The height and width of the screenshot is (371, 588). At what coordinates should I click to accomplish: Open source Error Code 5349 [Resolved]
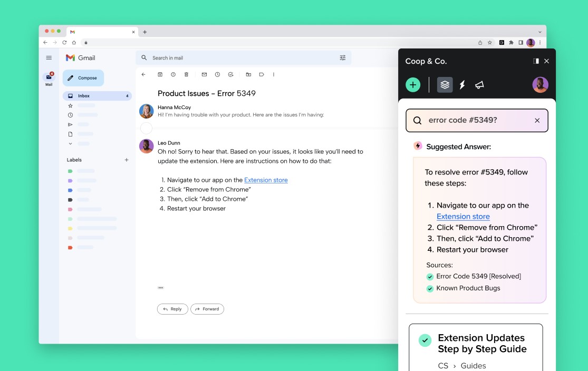[x=478, y=276]
